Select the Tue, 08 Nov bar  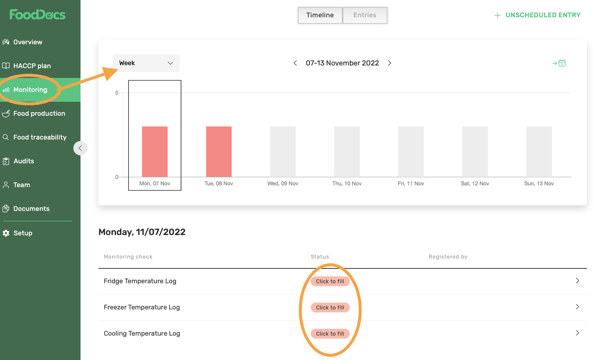[219, 151]
